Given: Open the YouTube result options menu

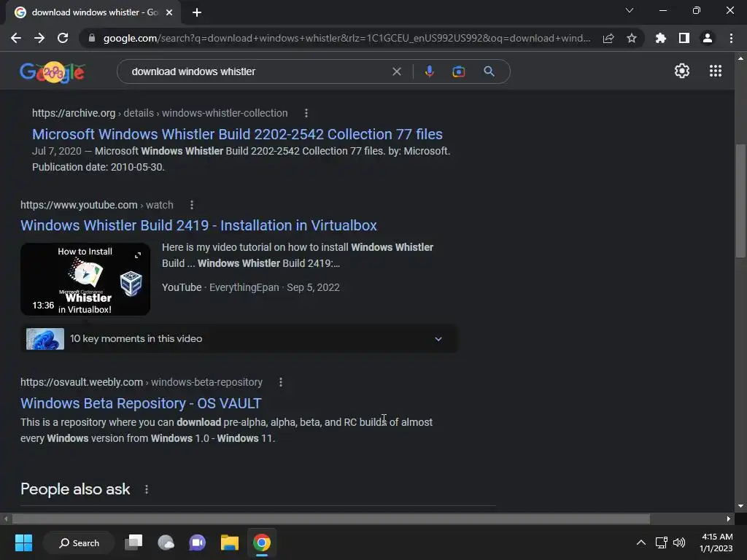Looking at the screenshot, I should [x=192, y=205].
